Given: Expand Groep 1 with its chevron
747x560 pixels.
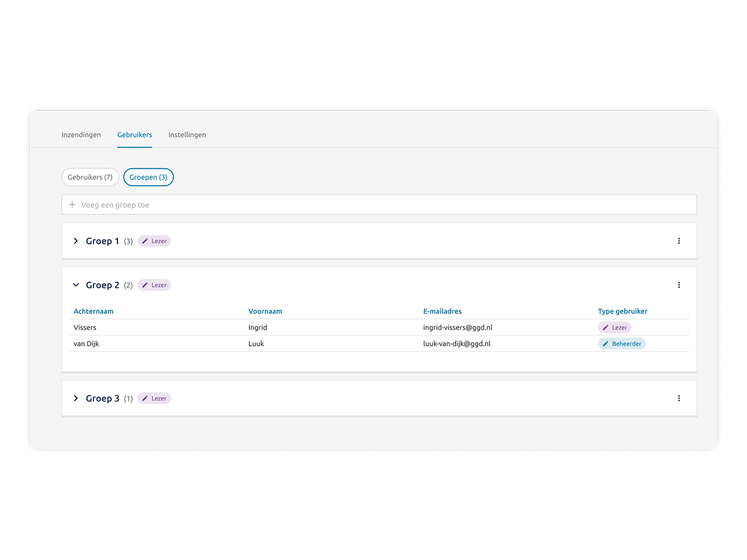Looking at the screenshot, I should (76, 241).
